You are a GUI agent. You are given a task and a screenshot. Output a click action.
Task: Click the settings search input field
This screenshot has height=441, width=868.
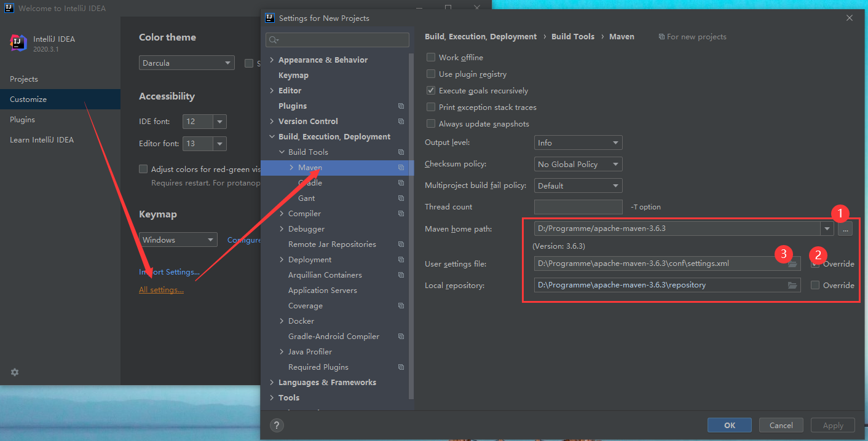(337, 40)
